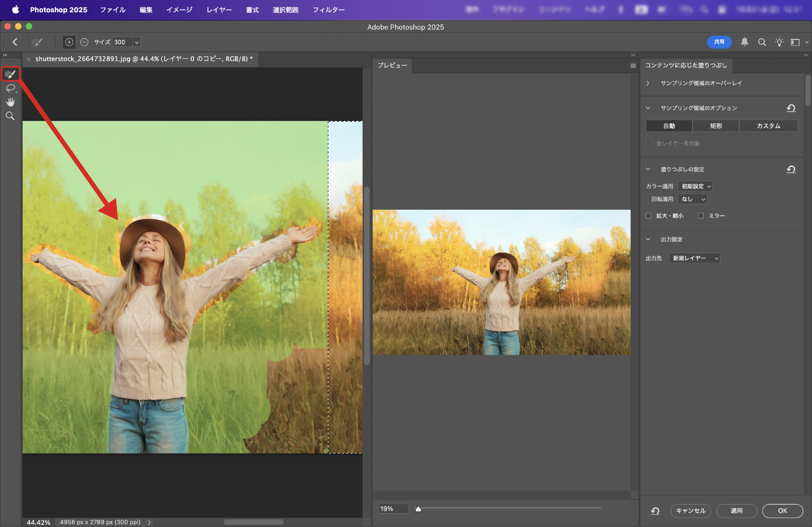Image resolution: width=812 pixels, height=527 pixels.
Task: Click the キャンセル button
Action: (691, 511)
